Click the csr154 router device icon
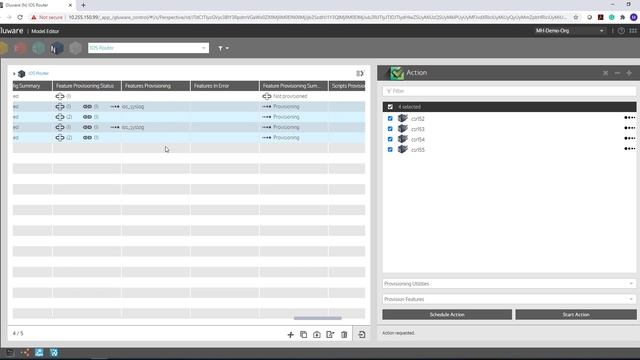 point(403,139)
